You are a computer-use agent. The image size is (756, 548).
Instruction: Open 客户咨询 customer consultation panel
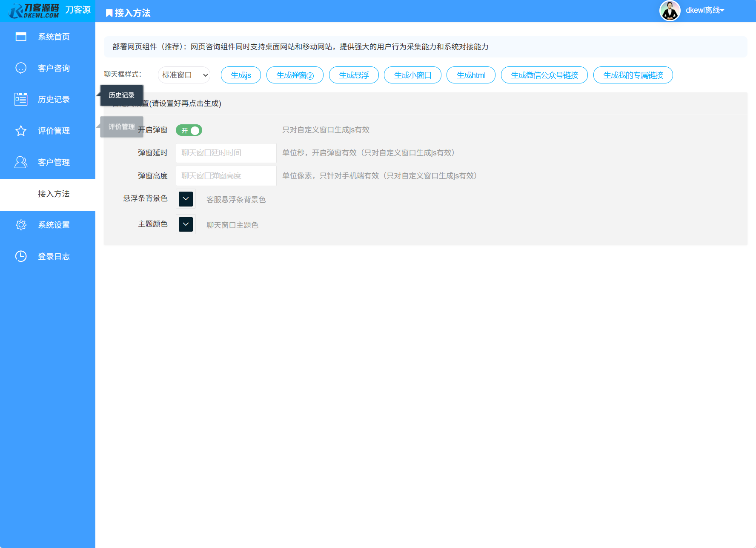point(21,68)
